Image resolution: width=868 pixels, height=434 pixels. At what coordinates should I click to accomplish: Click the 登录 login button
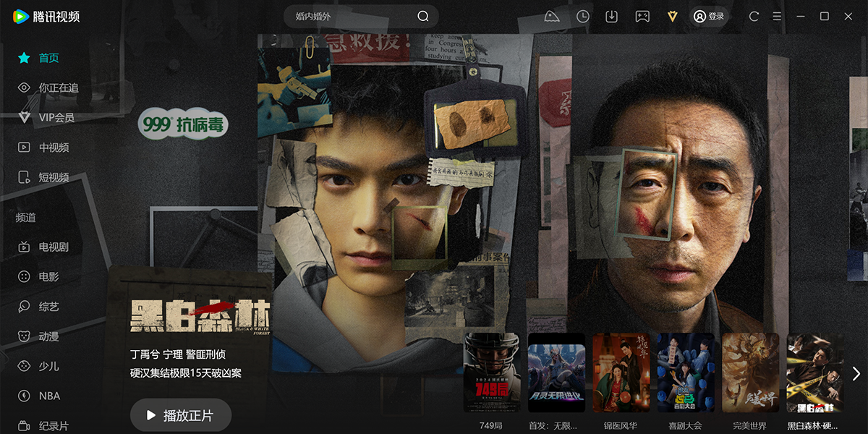[708, 16]
